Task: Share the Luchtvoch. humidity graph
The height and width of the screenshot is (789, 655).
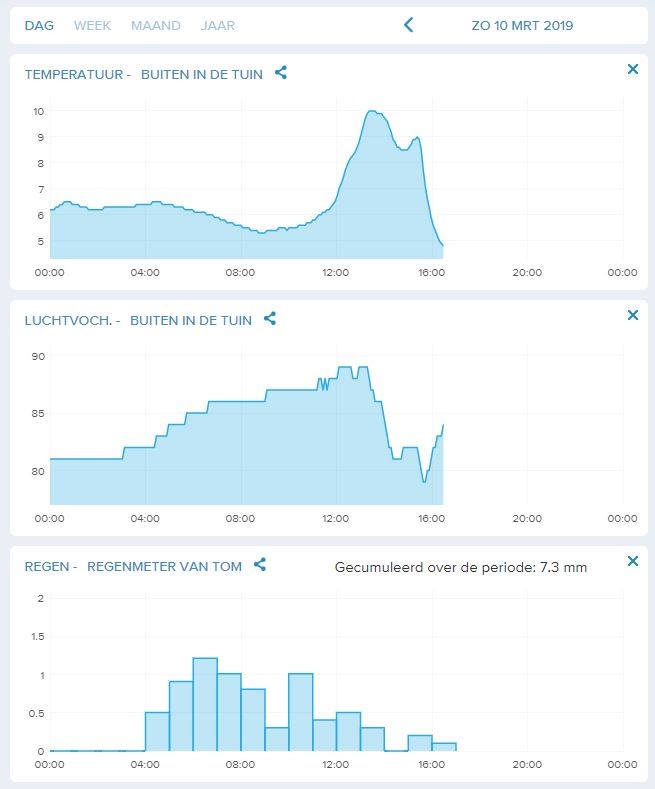Action: (x=270, y=319)
